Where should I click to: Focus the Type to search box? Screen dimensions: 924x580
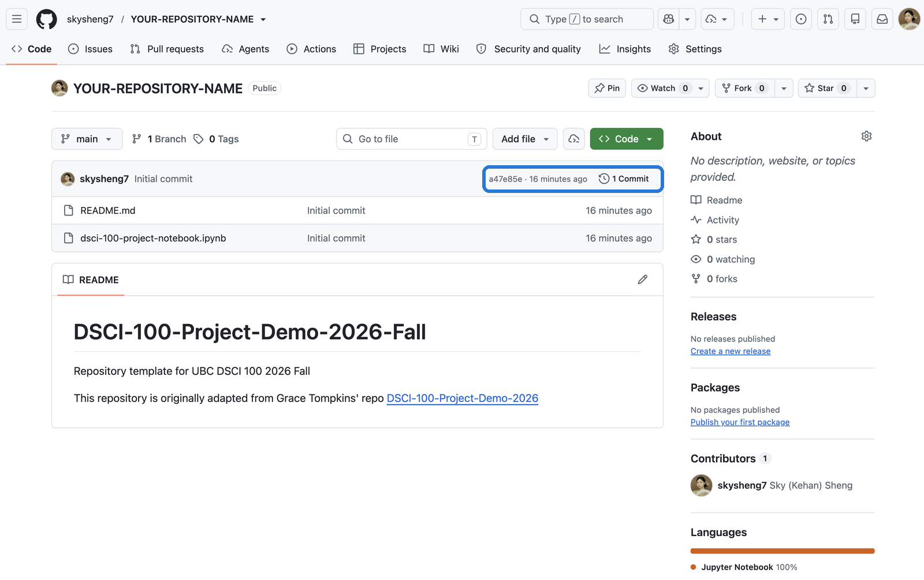pos(587,19)
